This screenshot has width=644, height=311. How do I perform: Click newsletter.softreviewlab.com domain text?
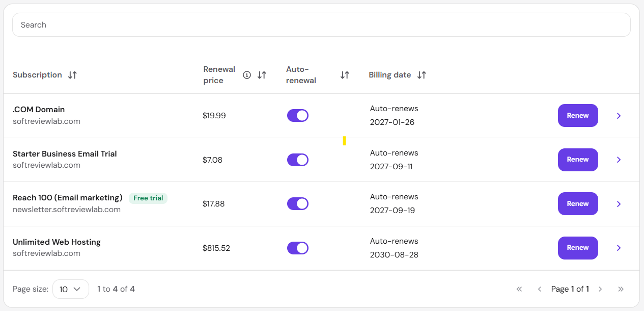[67, 210]
